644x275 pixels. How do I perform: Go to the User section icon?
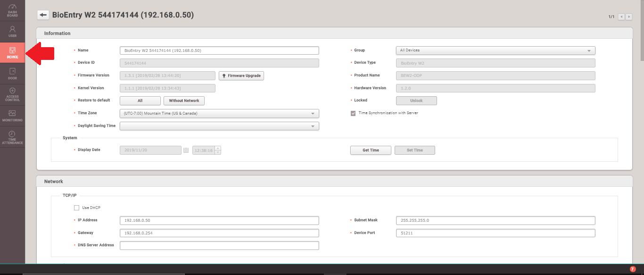(12, 31)
